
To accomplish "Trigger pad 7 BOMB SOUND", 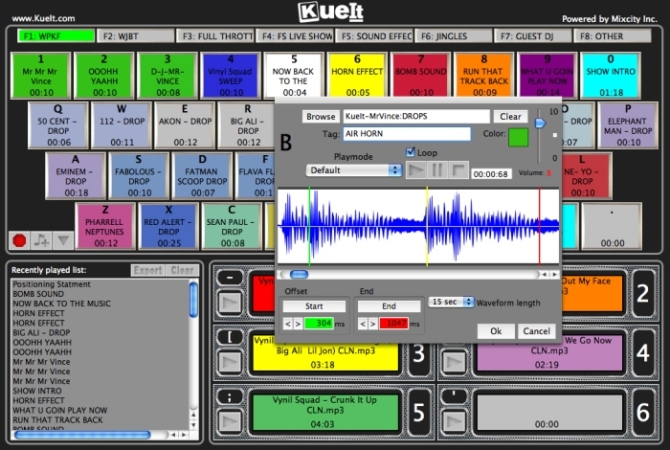I will 421,76.
